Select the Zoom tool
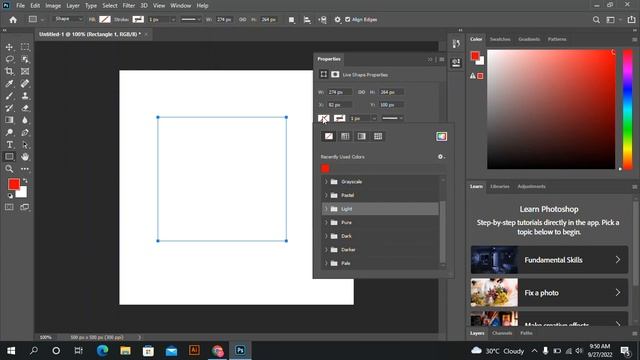This screenshot has height=360, width=640. click(9, 169)
